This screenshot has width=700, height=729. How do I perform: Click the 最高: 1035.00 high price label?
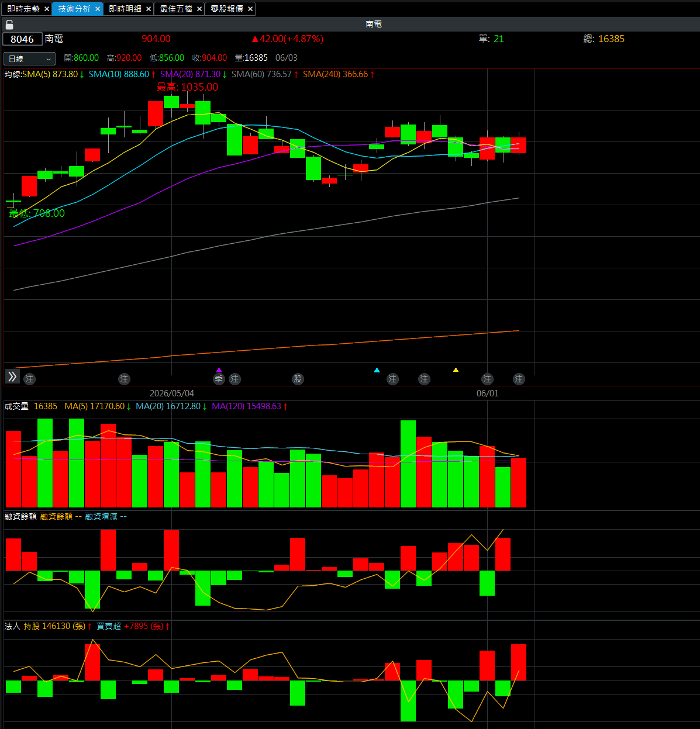coord(187,87)
